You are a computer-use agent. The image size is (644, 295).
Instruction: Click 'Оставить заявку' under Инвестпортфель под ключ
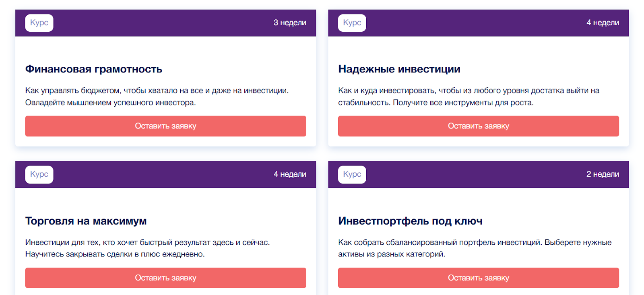click(478, 278)
